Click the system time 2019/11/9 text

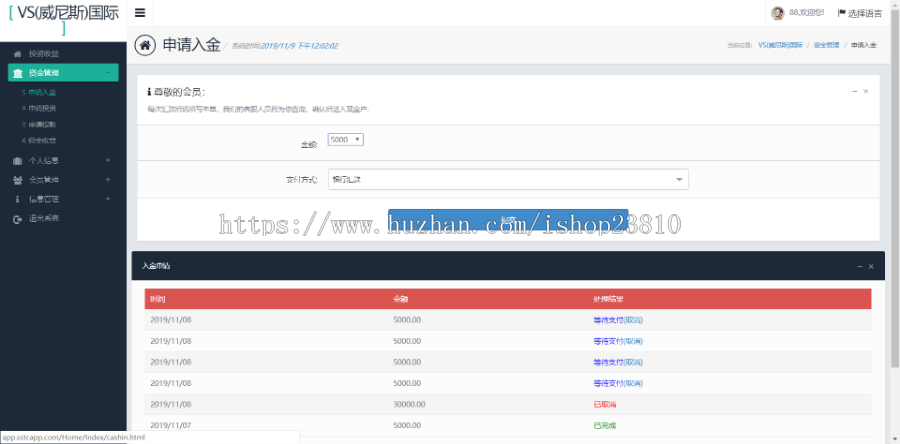point(299,46)
